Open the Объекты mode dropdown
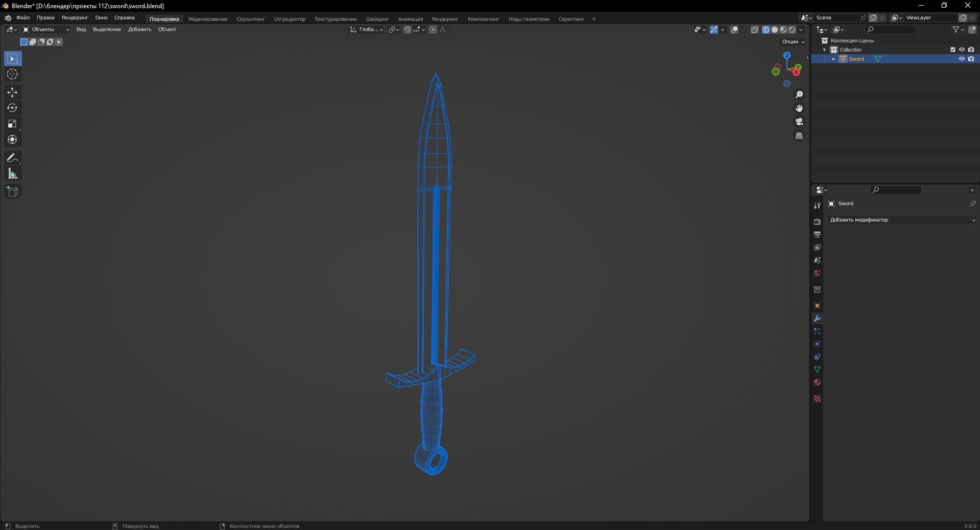This screenshot has width=980, height=530. (46, 30)
